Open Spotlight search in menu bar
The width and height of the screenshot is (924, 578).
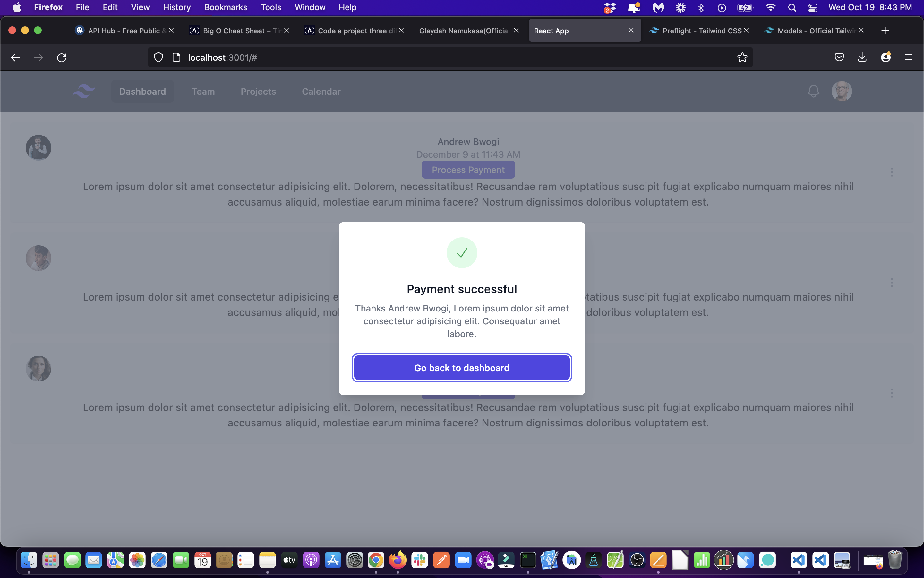click(x=792, y=8)
